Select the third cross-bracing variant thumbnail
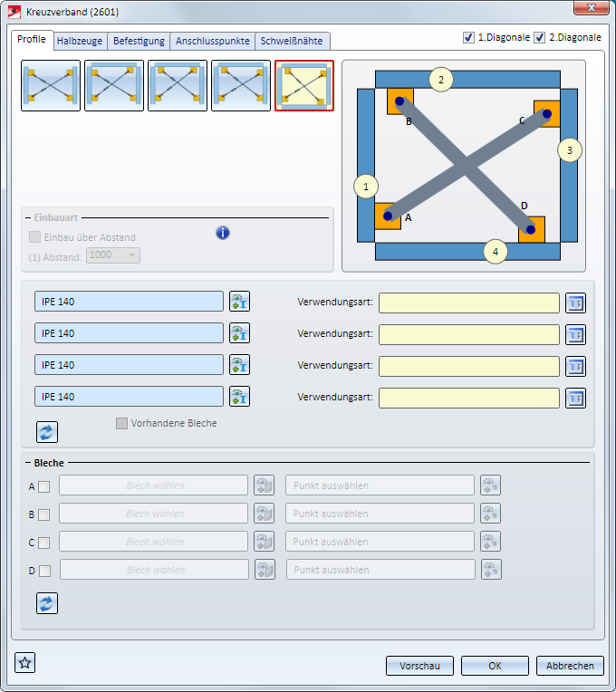This screenshot has width=616, height=692. 178,86
